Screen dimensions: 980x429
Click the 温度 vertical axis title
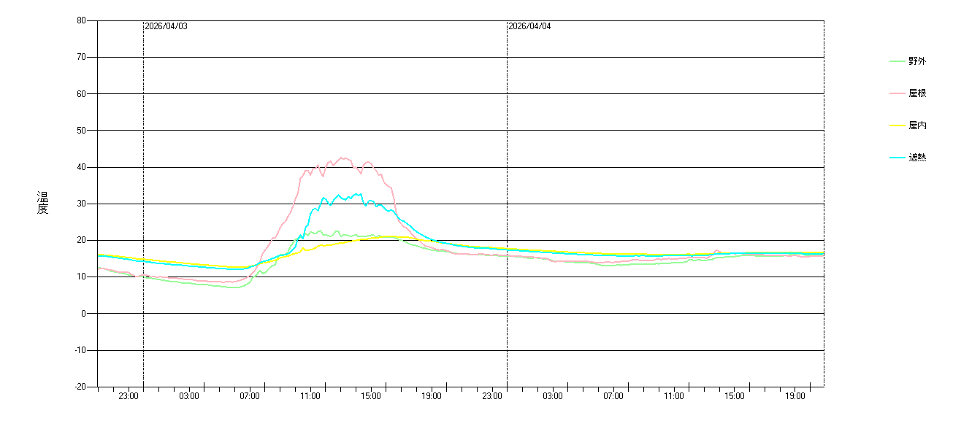pyautogui.click(x=42, y=203)
